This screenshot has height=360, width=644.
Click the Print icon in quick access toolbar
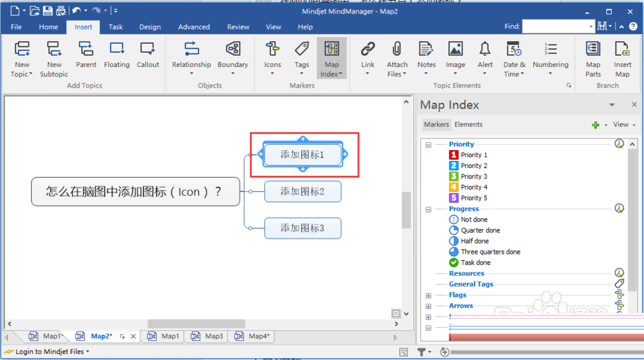[x=61, y=11]
